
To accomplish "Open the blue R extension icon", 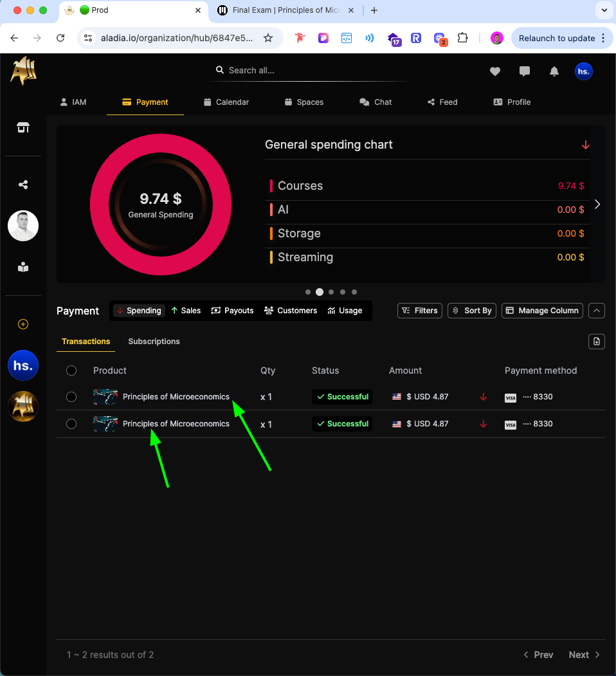I will click(416, 38).
